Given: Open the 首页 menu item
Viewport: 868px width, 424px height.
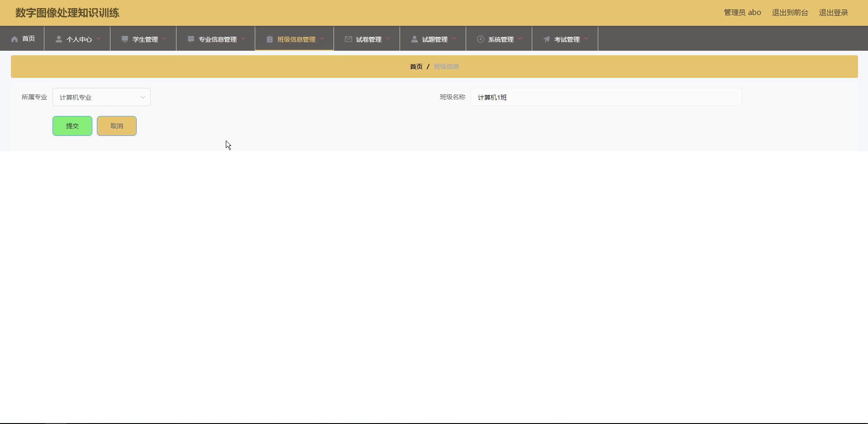Looking at the screenshot, I should pyautogui.click(x=23, y=39).
